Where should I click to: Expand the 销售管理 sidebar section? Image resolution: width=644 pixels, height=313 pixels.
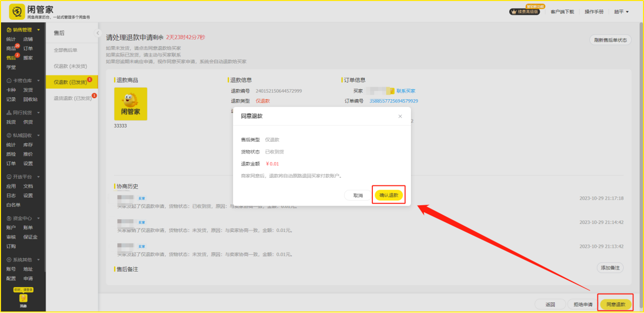23,30
